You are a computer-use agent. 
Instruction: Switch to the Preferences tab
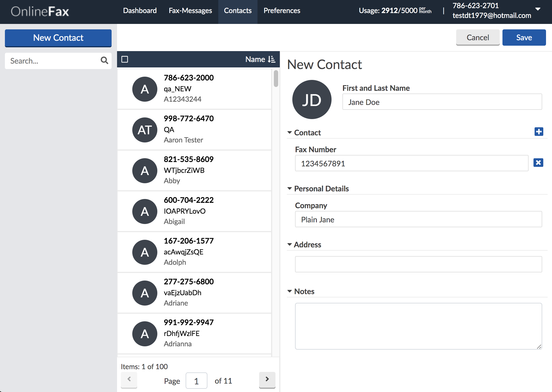click(x=282, y=11)
